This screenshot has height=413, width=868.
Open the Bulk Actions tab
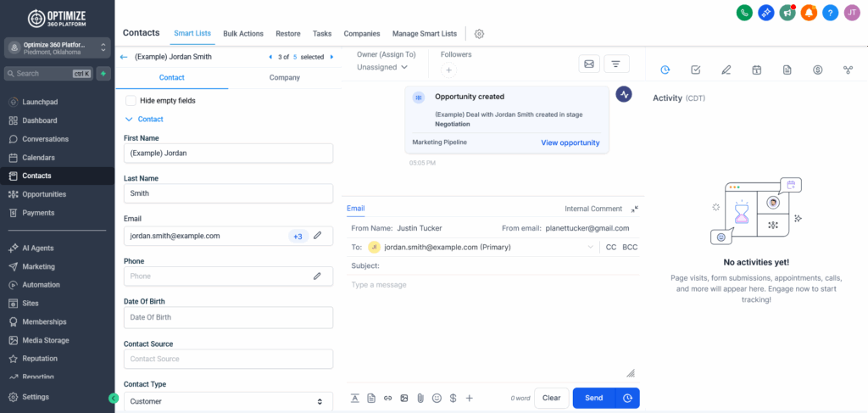click(243, 33)
